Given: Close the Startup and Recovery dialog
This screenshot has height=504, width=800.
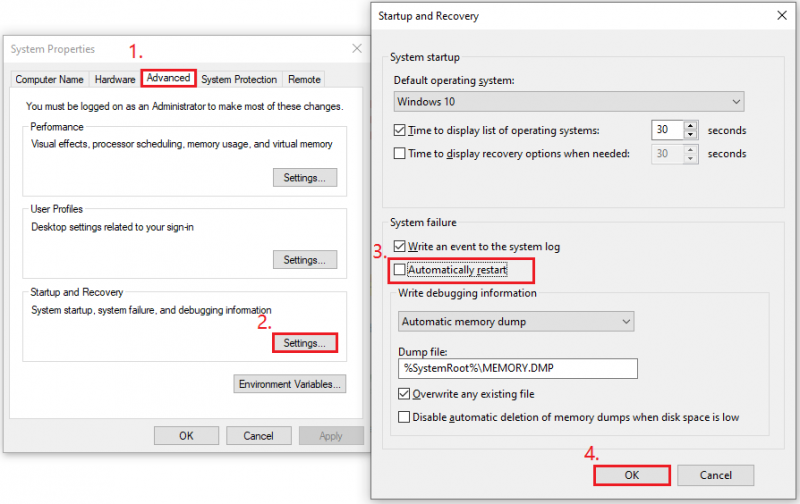Looking at the screenshot, I should tap(782, 15).
